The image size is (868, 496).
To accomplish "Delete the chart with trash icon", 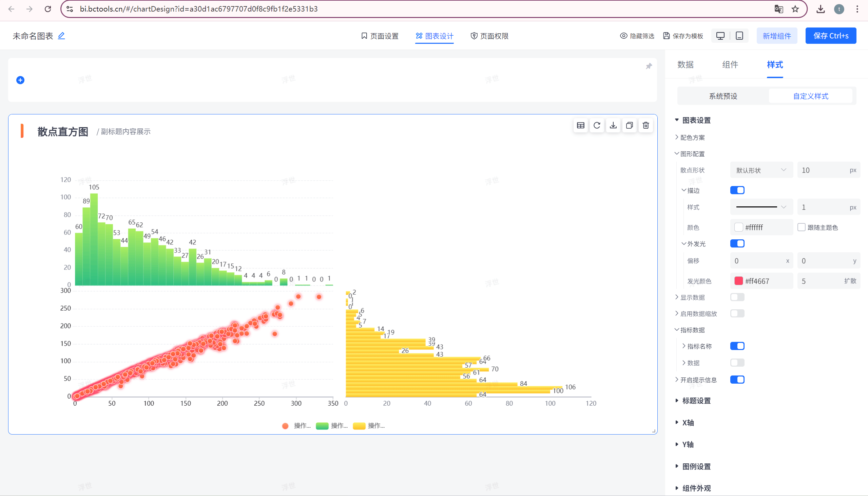I will point(646,125).
